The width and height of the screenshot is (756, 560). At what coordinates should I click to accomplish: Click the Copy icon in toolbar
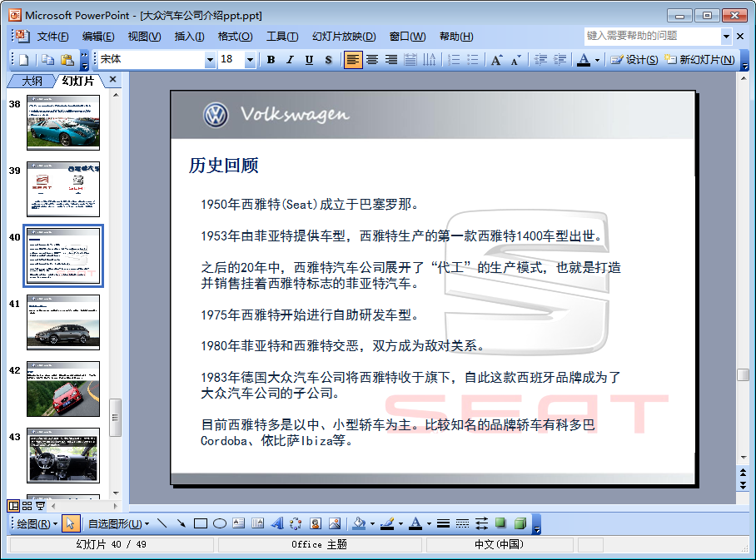[47, 60]
